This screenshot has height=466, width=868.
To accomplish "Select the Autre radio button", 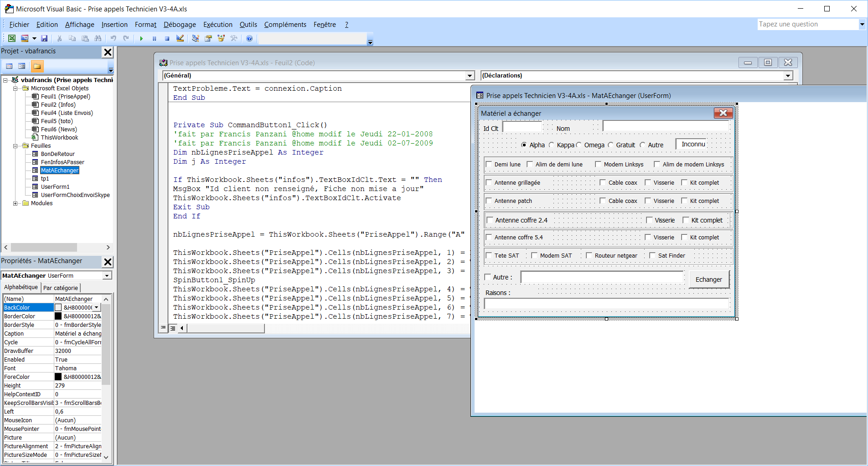I will tap(642, 145).
